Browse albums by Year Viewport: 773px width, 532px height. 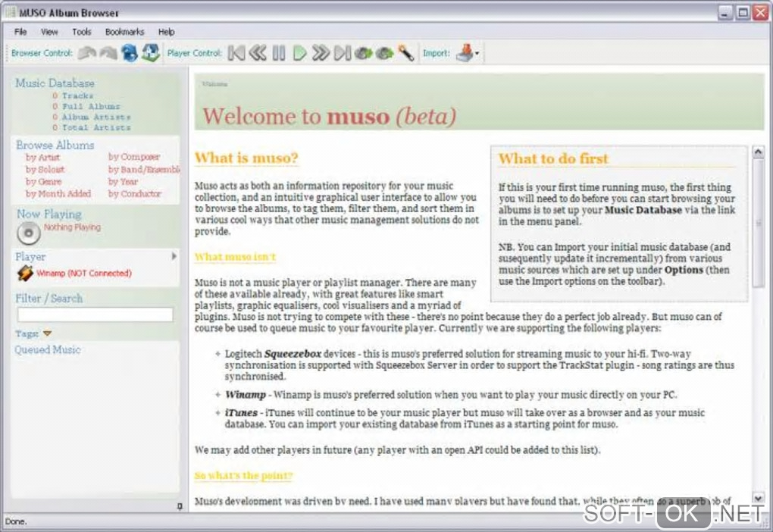pyautogui.click(x=123, y=181)
